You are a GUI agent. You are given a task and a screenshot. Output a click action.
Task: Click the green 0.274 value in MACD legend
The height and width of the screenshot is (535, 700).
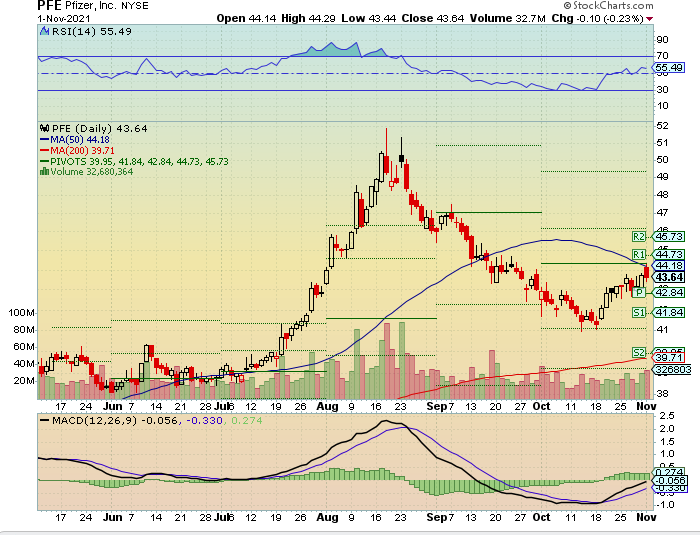[x=247, y=421]
